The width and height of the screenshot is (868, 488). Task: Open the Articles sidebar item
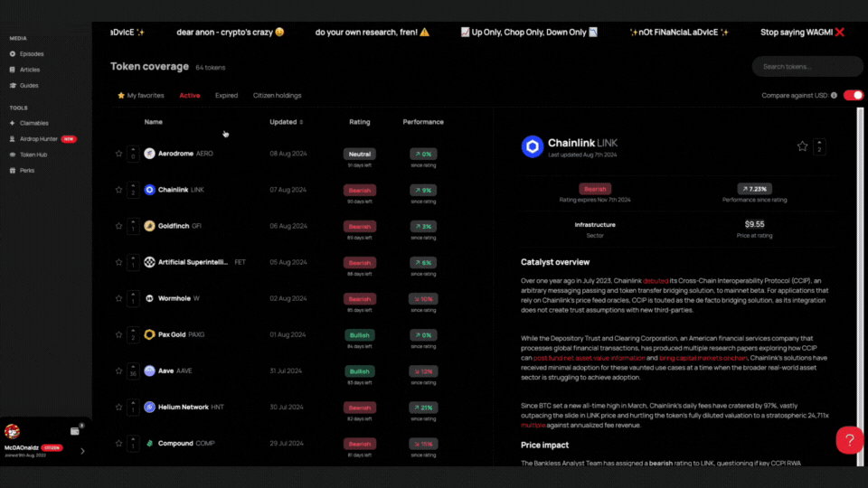click(x=24, y=70)
